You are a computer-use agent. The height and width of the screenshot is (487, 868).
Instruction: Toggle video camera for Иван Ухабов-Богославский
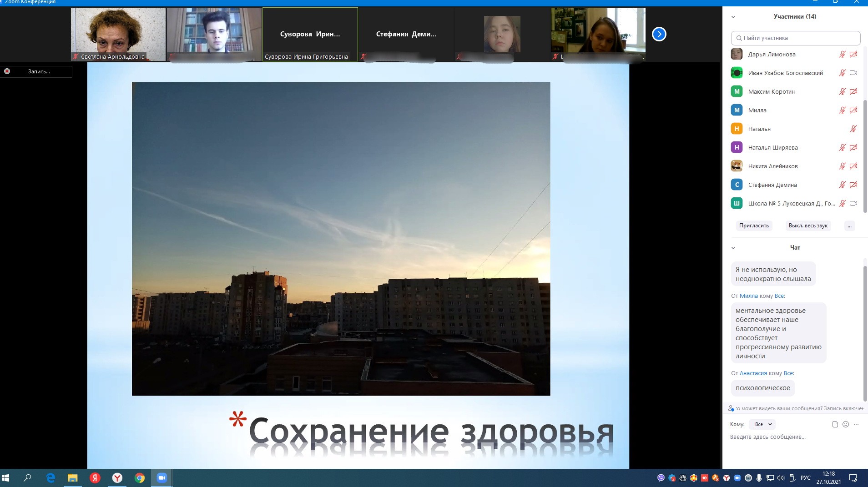click(x=853, y=73)
